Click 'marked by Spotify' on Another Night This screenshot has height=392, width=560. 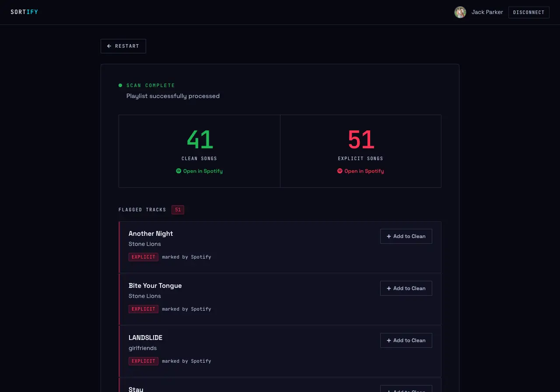click(x=187, y=257)
